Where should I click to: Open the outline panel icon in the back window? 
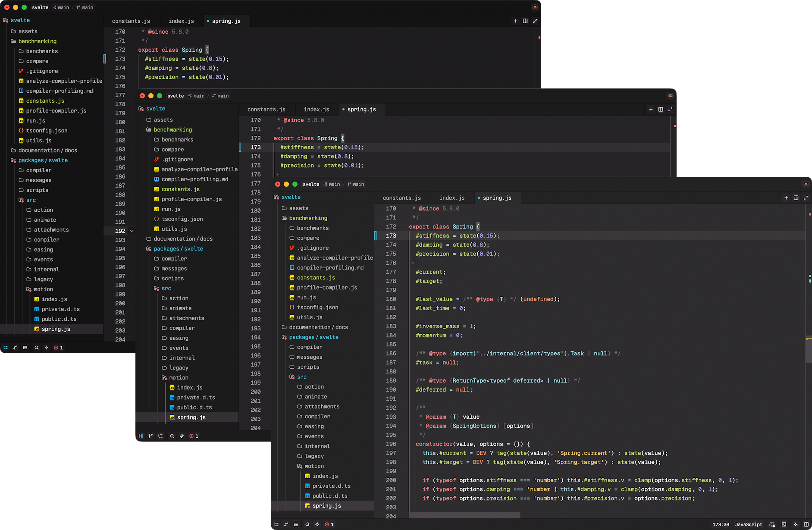tap(25, 348)
